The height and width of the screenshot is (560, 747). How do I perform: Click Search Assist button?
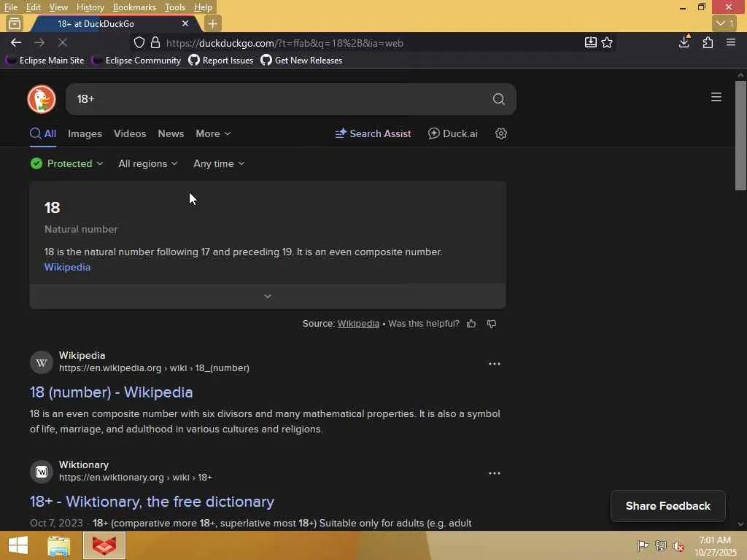point(373,134)
